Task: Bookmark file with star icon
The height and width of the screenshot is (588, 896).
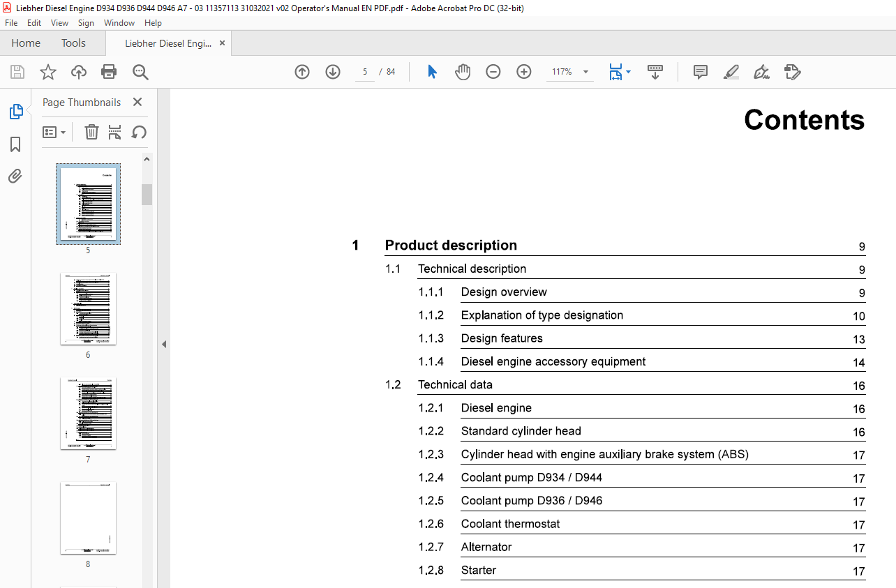Action: tap(48, 72)
